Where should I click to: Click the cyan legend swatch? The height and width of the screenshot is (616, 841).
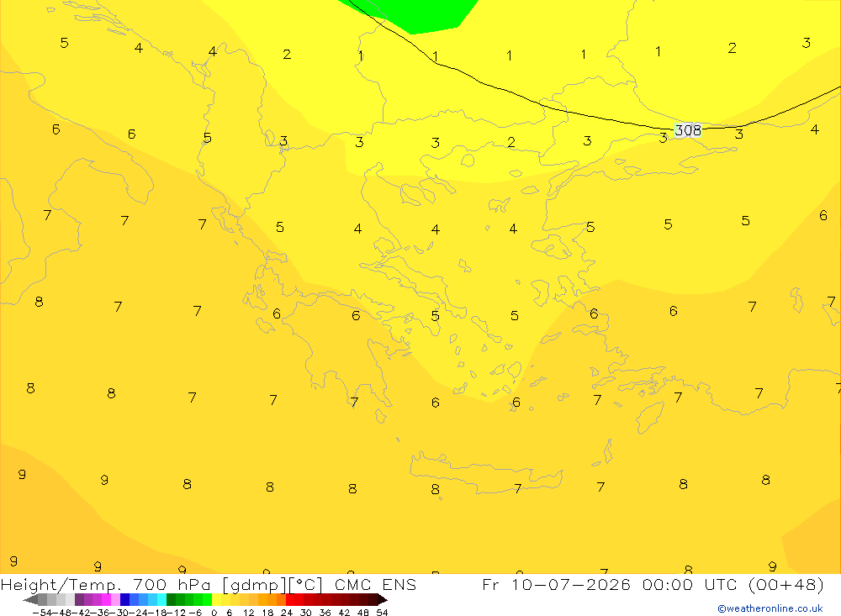161,600
